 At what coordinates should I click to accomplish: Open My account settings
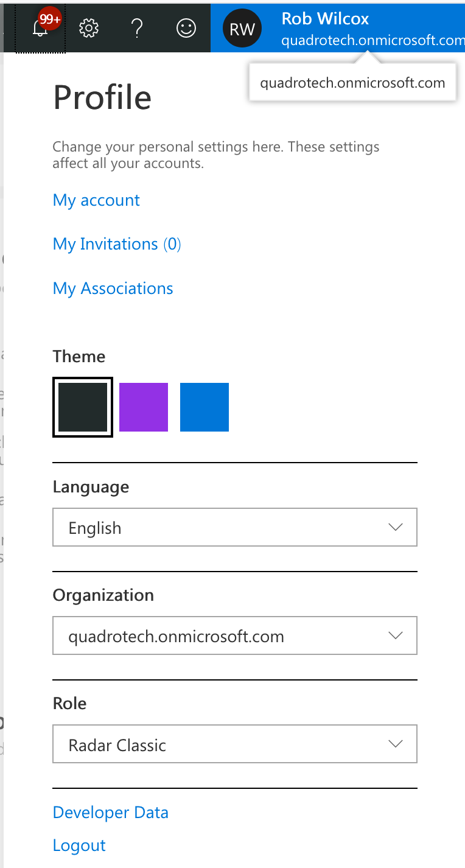(x=96, y=200)
